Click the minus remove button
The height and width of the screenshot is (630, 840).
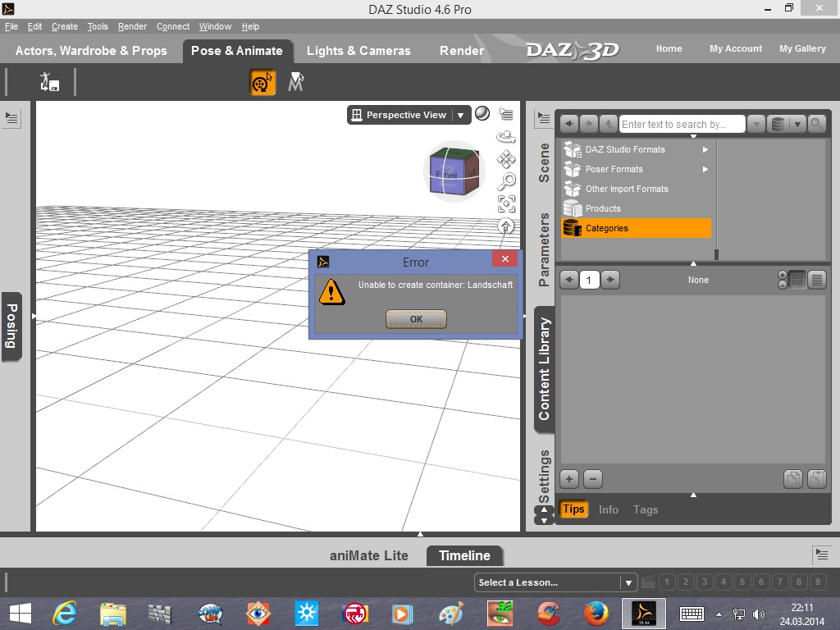pos(593,479)
